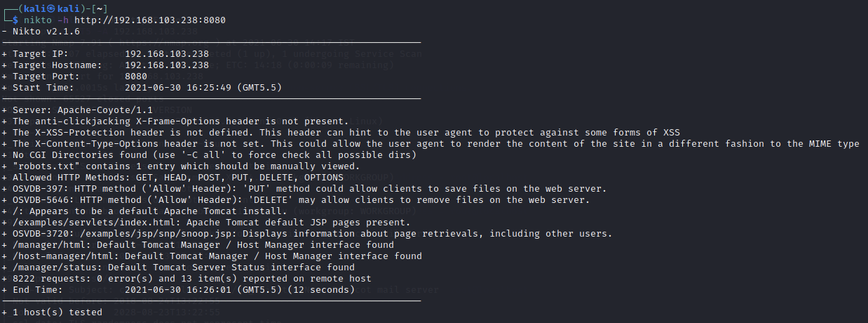Click the Target IP value 192.168.103.238
Viewport: 868px width, 323px height.
point(167,54)
